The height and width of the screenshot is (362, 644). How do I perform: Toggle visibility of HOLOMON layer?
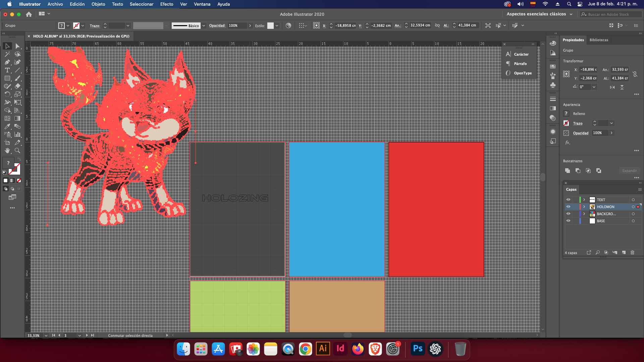pyautogui.click(x=569, y=206)
